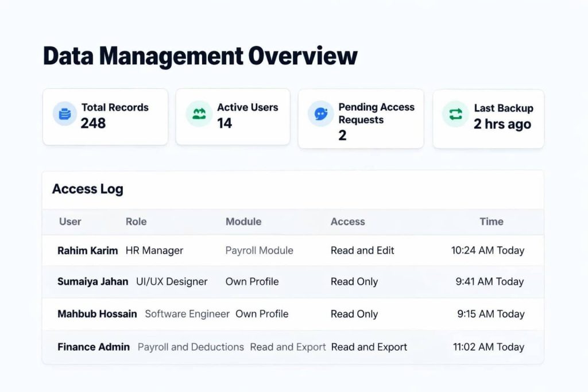This screenshot has height=392, width=588.
Task: Open the Payroll Module cell
Action: click(x=259, y=250)
